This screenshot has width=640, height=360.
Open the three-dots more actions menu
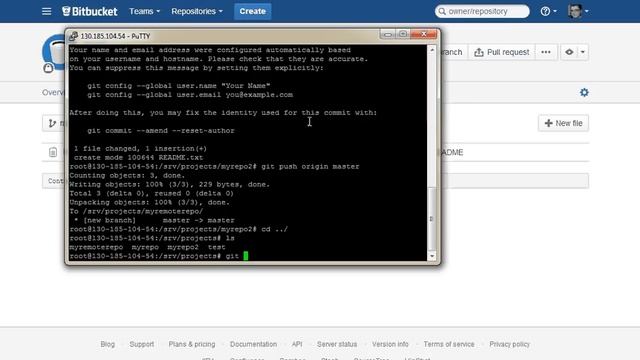point(546,52)
